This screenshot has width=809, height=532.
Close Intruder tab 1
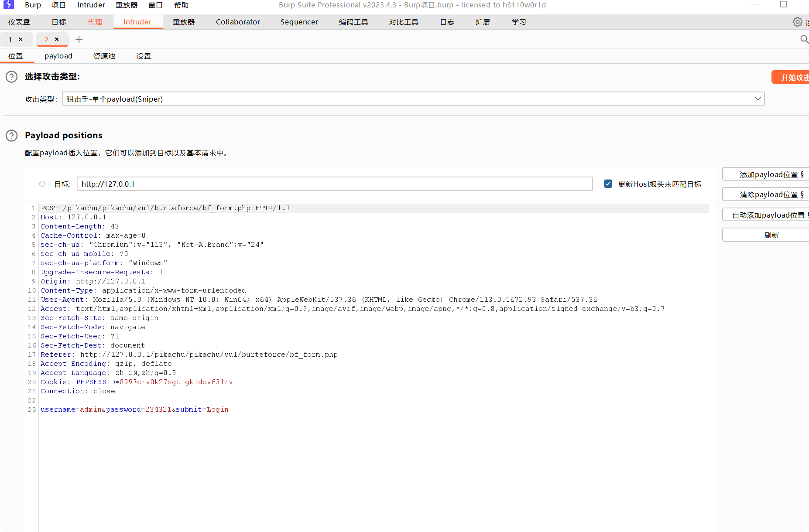(x=21, y=39)
